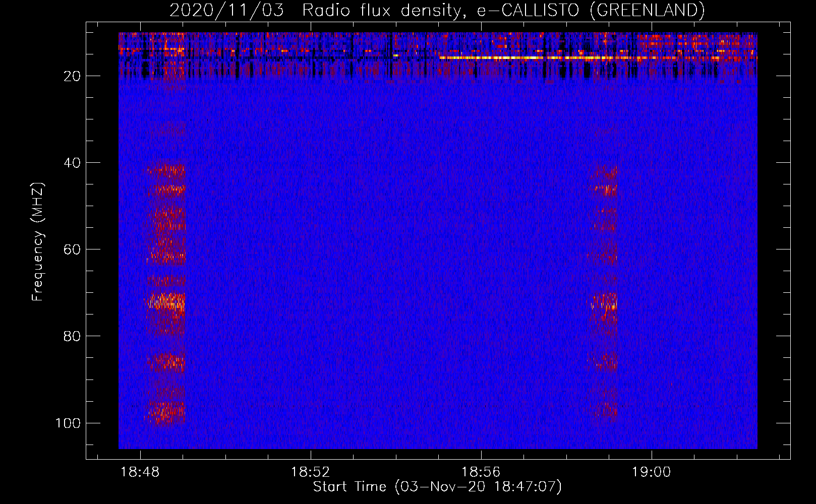The width and height of the screenshot is (816, 504).
Task: Select the 20 MHz frequency tick label
Action: pos(72,76)
